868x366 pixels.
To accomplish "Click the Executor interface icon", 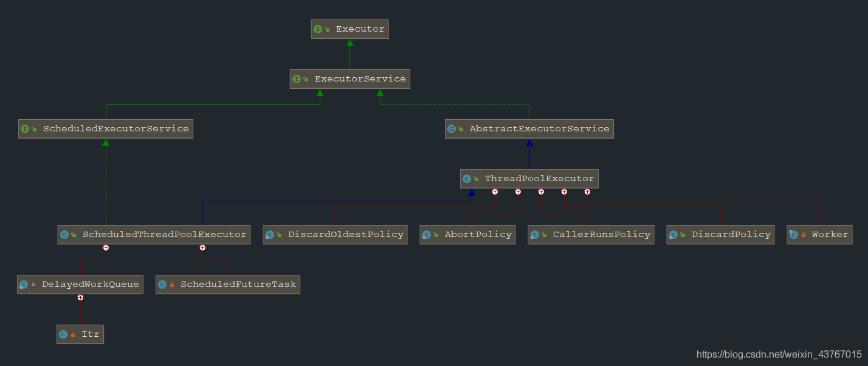I will point(318,29).
